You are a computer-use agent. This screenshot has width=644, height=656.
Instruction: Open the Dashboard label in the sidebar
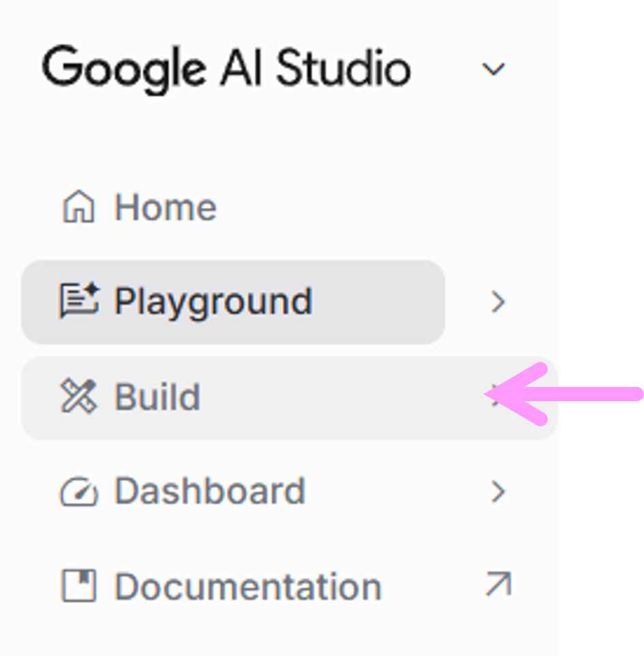click(x=209, y=491)
